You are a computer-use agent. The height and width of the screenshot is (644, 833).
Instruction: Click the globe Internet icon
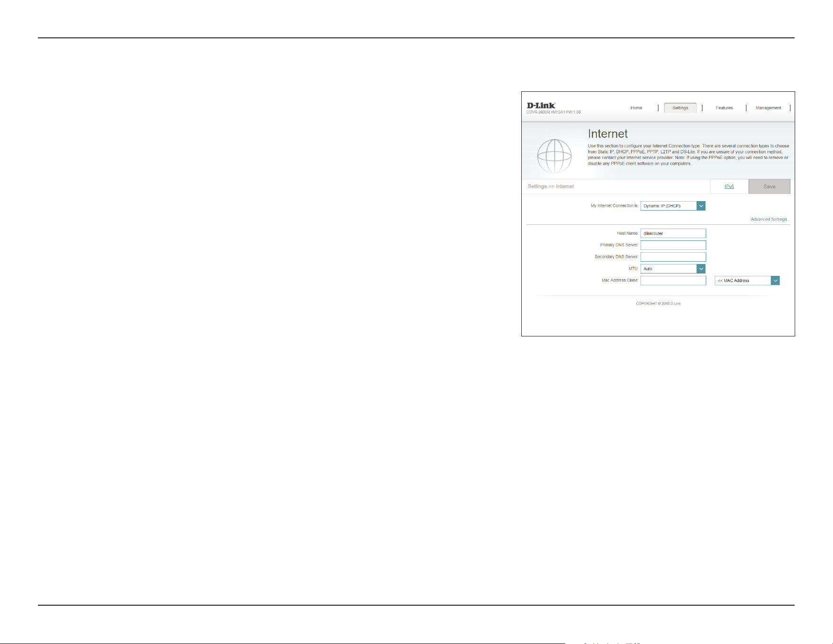(554, 156)
